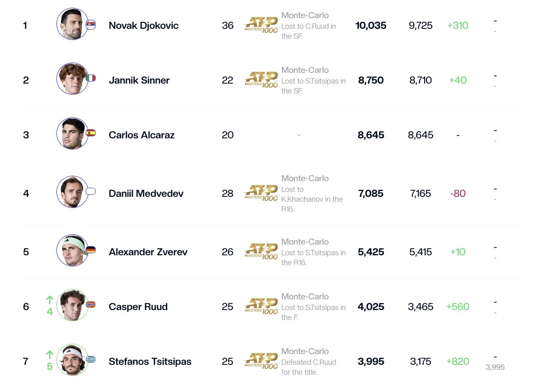Screen dimensions: 535x392
Task: Click the Serbian flag icon beside Djokovic
Action: tap(91, 25)
